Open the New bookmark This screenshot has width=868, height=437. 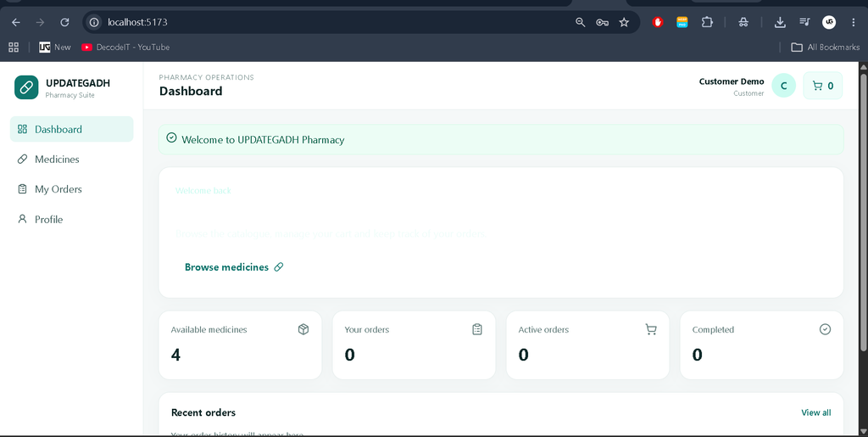tap(55, 47)
